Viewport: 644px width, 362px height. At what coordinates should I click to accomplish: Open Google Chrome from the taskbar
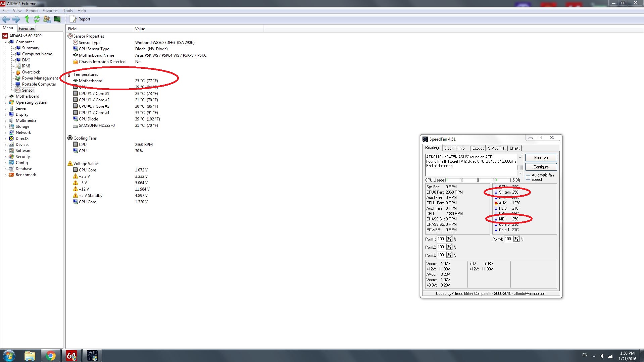point(50,356)
